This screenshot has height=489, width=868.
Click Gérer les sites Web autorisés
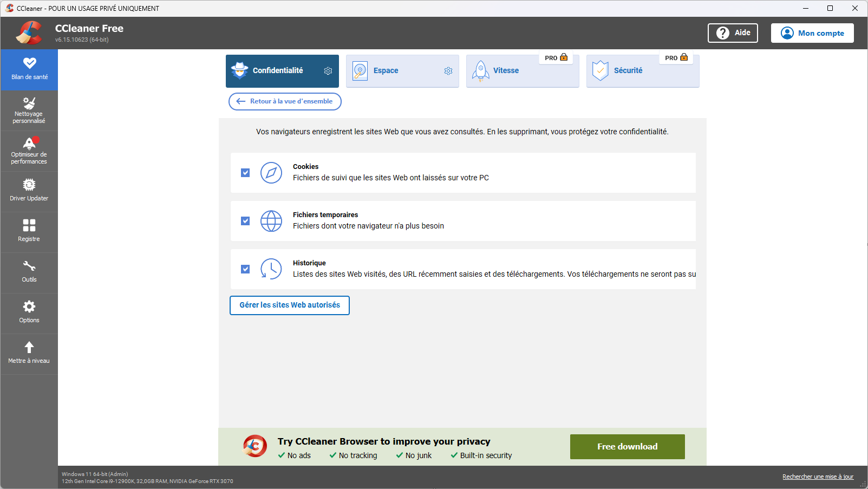pyautogui.click(x=289, y=305)
